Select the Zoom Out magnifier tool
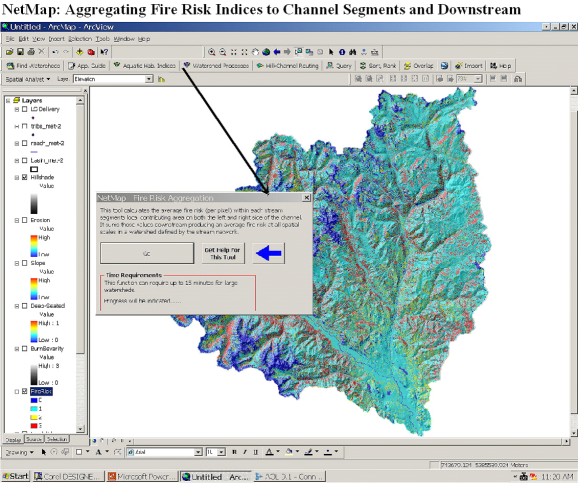The height and width of the screenshot is (484, 578). pos(223,52)
